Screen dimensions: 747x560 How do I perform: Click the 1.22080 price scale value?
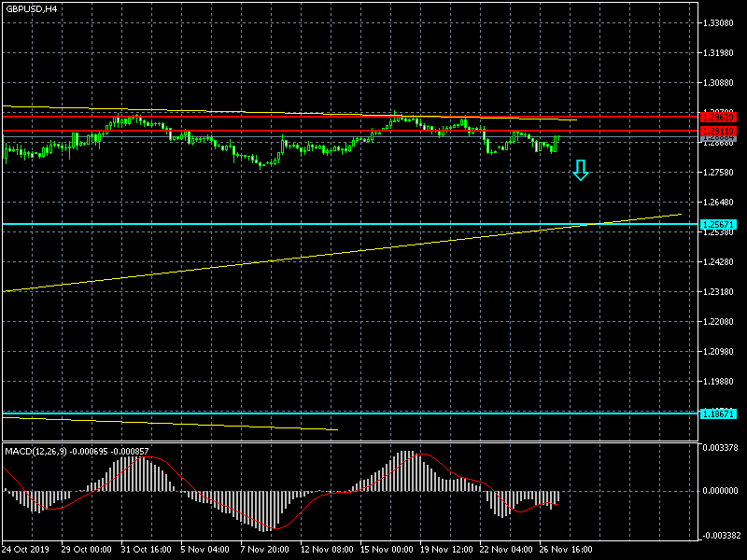720,322
